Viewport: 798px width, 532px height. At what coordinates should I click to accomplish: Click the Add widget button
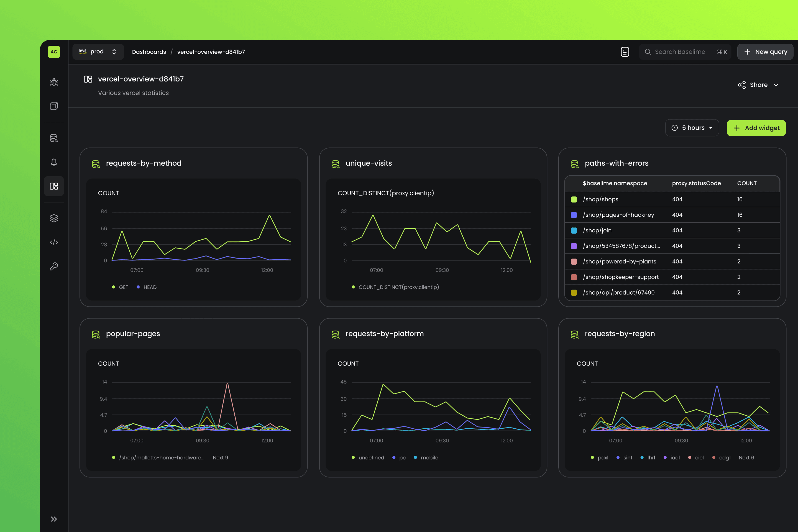(756, 128)
